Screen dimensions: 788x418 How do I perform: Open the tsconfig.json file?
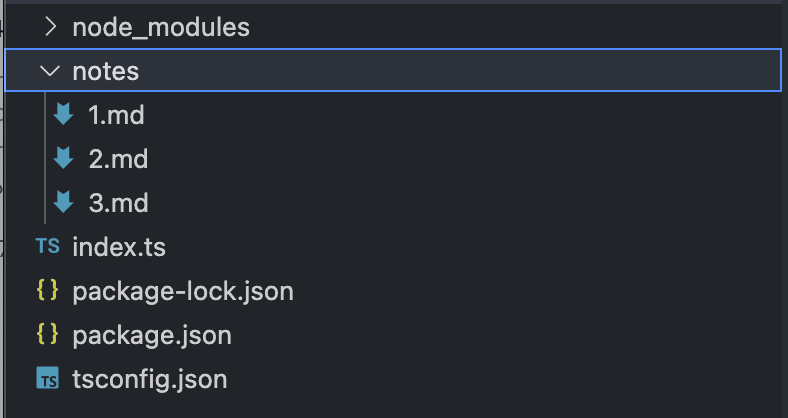coord(150,380)
